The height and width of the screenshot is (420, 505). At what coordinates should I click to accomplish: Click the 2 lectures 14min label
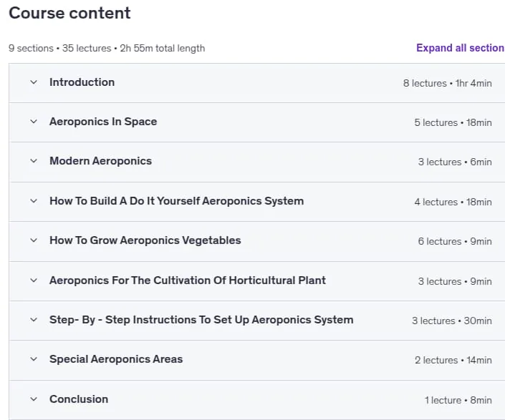point(453,360)
